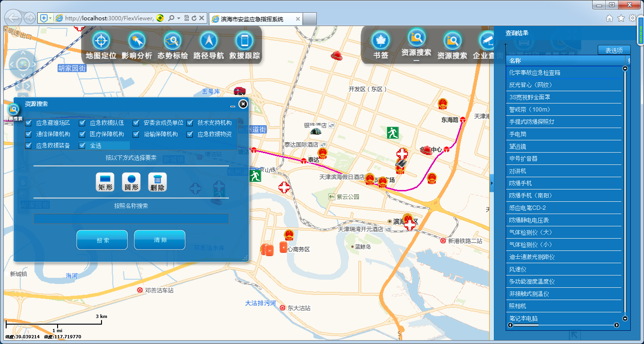Select the 警戒带（100m） result row
This screenshot has width=644, height=344.
point(564,110)
